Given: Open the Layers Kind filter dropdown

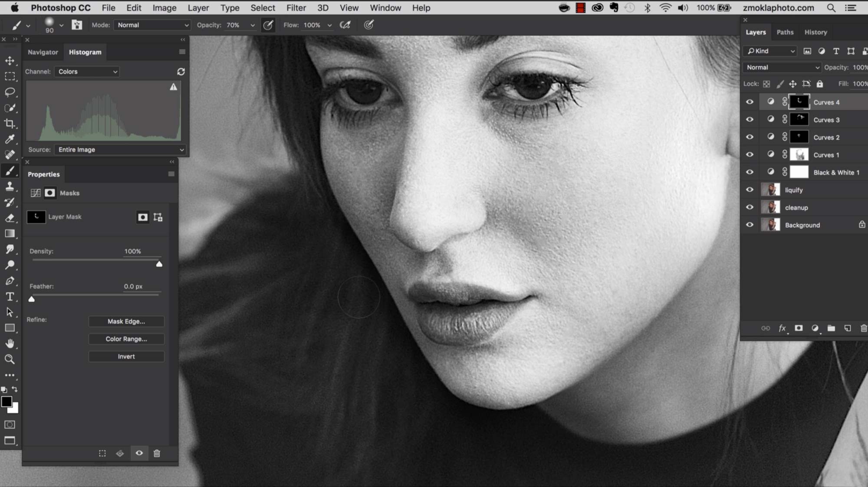Looking at the screenshot, I should pyautogui.click(x=770, y=51).
